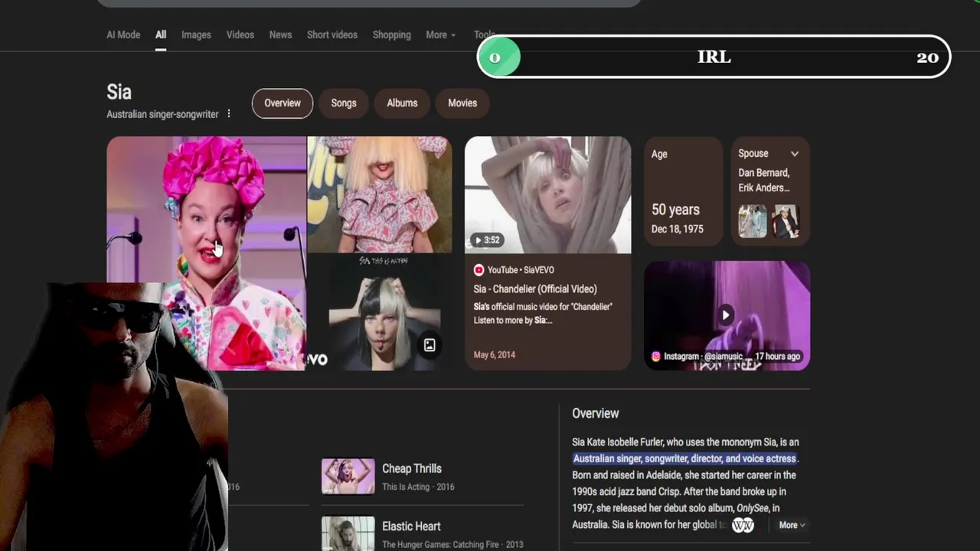The height and width of the screenshot is (551, 980).
Task: Switch to Short videos tab
Action: tap(332, 35)
